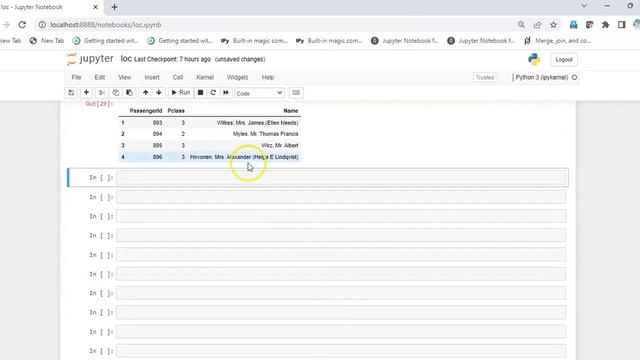Paste cells below with the toolbar icon

pyautogui.click(x=129, y=93)
